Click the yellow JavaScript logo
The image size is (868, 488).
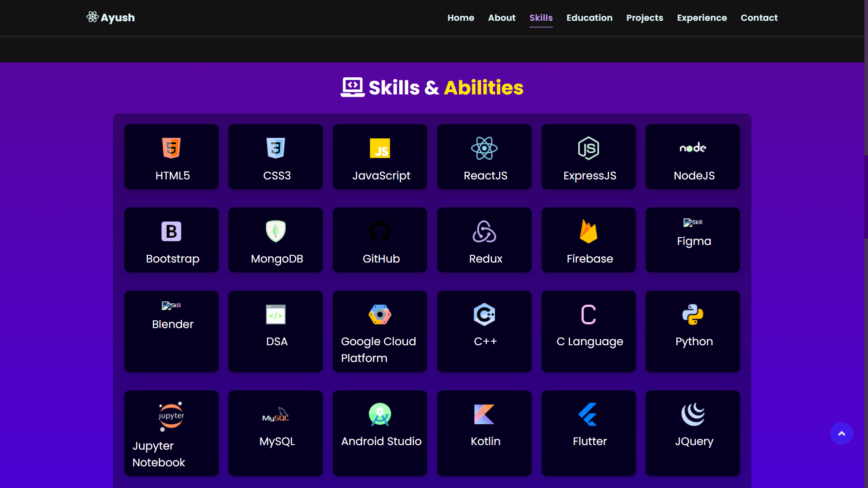click(380, 148)
